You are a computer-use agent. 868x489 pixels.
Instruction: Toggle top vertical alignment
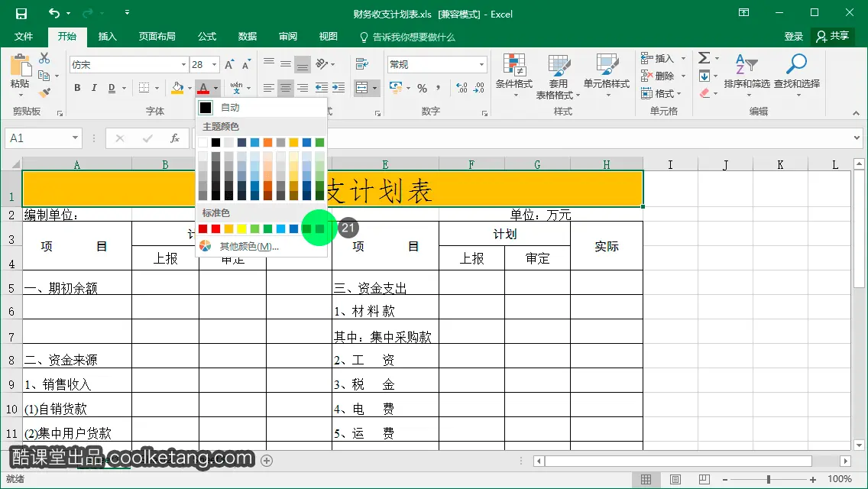tap(268, 63)
